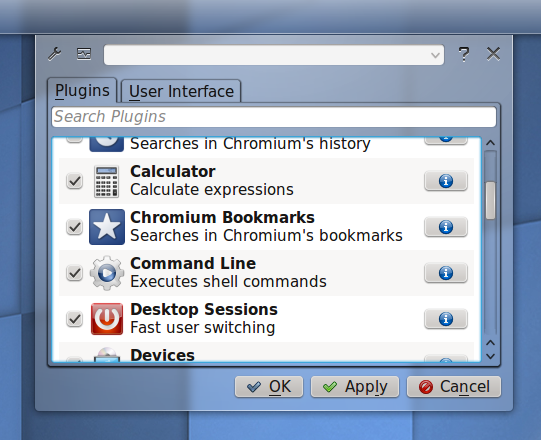Toggle the Desktop Sessions checkbox
The image size is (541, 440).
point(74,319)
